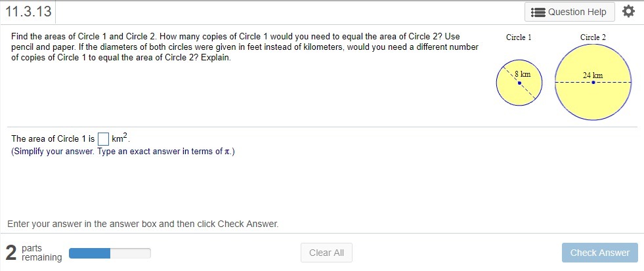The width and height of the screenshot is (644, 271).
Task: Click the large 2 parts remaining number
Action: click(11, 253)
